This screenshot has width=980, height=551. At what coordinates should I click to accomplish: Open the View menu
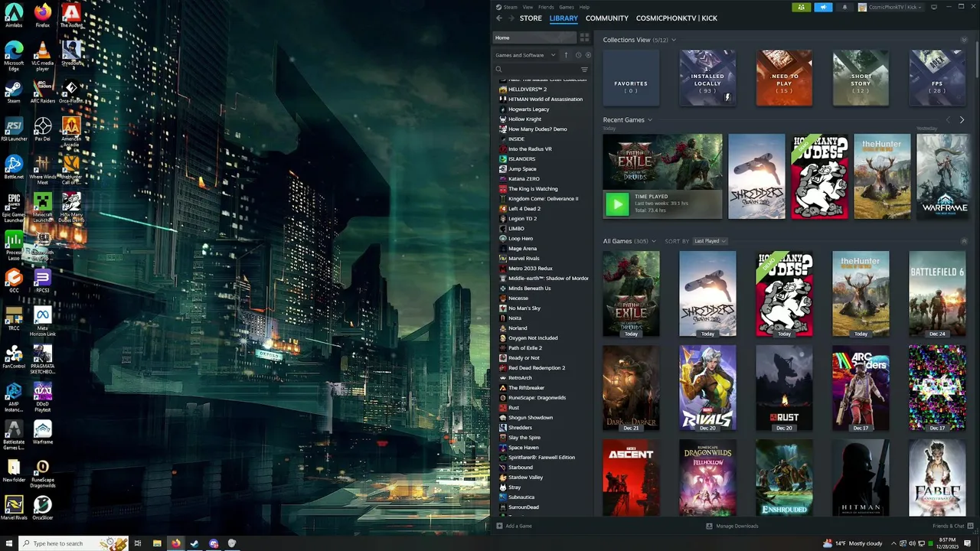[528, 7]
